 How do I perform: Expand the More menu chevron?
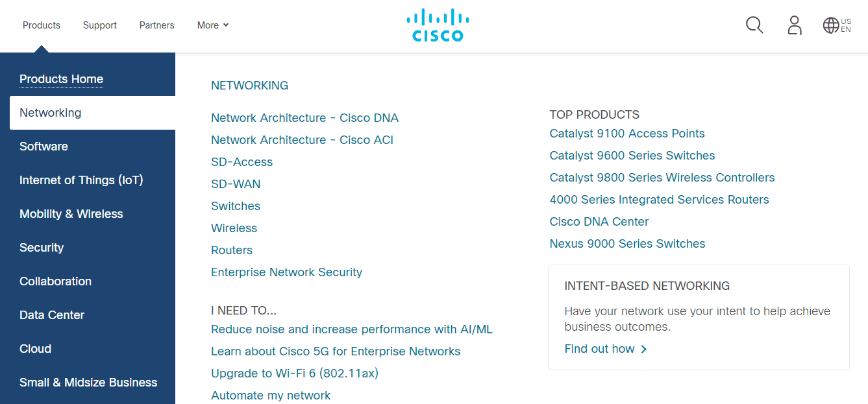[x=225, y=25]
